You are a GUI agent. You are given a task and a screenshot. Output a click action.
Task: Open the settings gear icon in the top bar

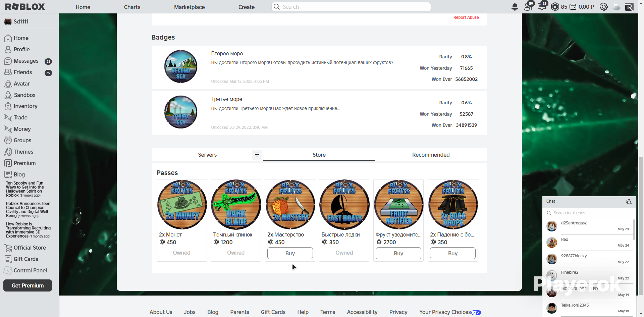[x=604, y=7]
